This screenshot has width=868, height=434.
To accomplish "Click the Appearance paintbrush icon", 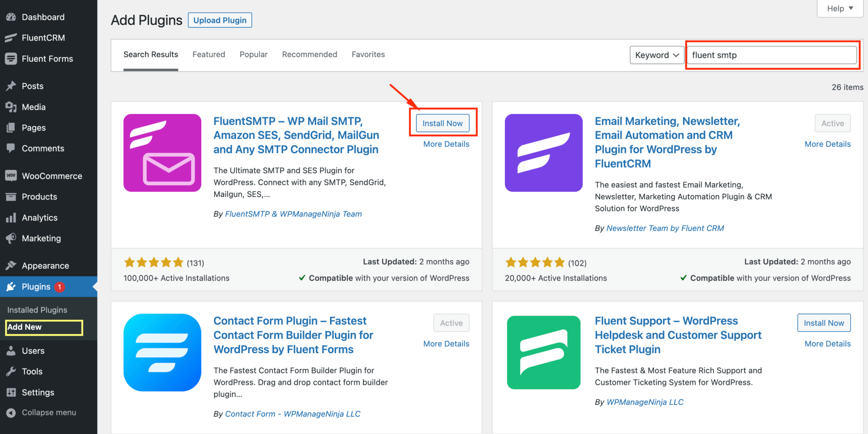I will (x=11, y=265).
